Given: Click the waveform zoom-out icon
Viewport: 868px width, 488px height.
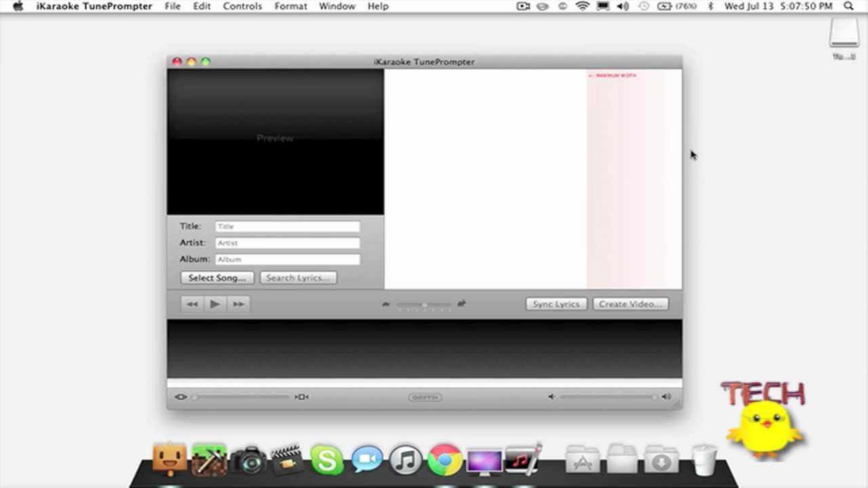Looking at the screenshot, I should (x=181, y=397).
